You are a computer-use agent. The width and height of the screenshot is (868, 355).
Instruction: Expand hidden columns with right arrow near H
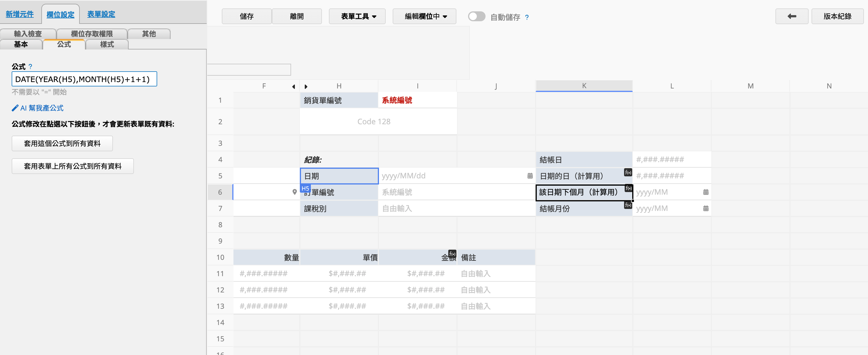pos(306,86)
